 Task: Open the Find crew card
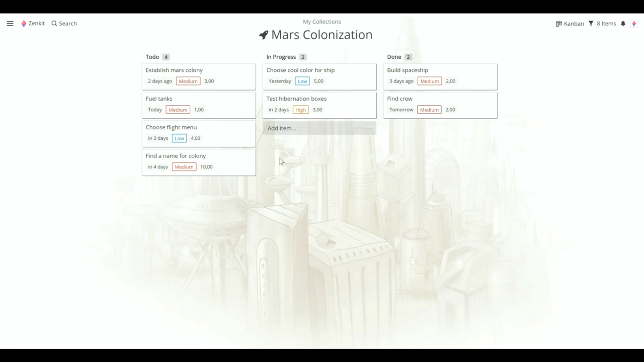tap(440, 105)
